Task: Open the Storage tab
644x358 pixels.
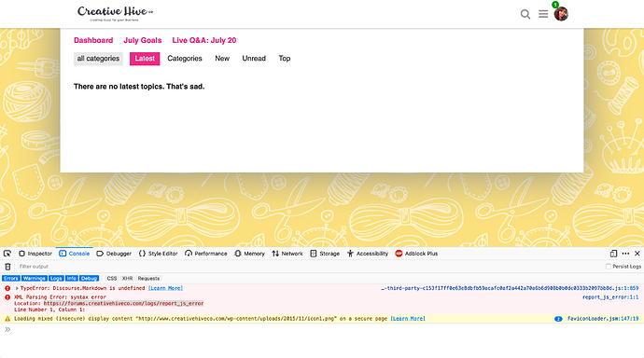Action: click(x=325, y=254)
